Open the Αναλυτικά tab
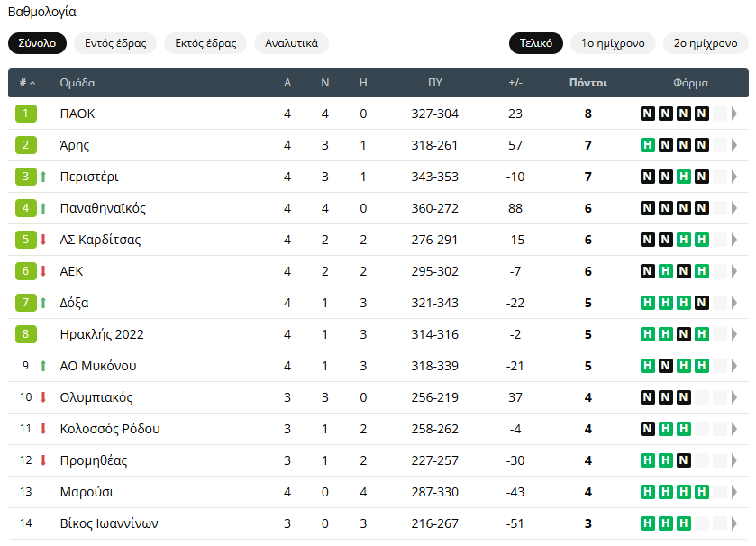756x546 pixels. 291,43
